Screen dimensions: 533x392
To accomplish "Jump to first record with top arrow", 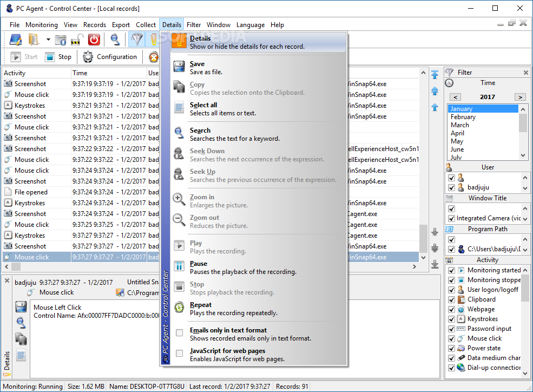I will (x=435, y=75).
